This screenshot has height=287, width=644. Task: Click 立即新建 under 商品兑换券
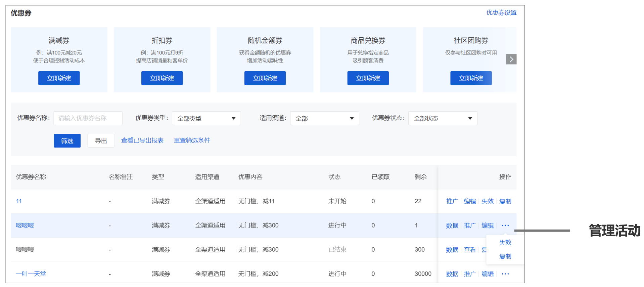click(x=368, y=78)
